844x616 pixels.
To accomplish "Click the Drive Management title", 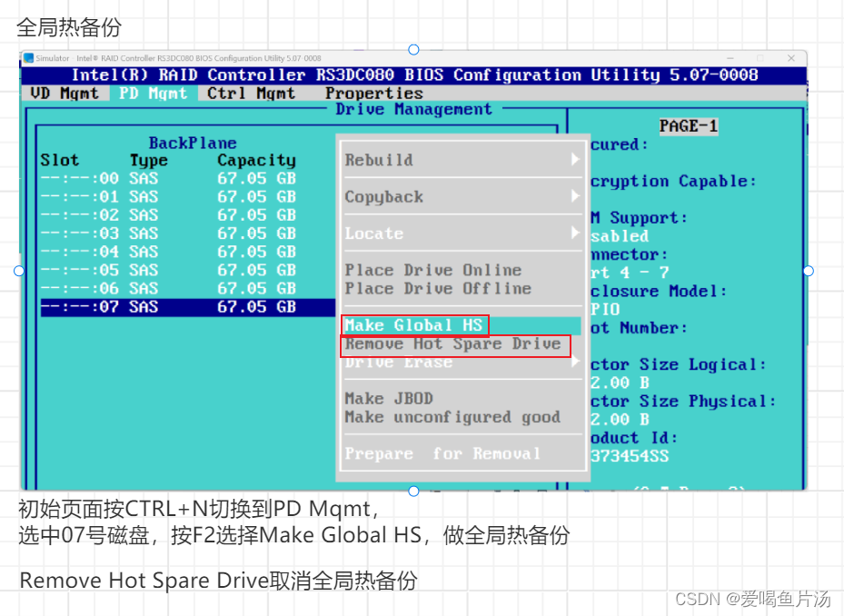I will pos(413,109).
